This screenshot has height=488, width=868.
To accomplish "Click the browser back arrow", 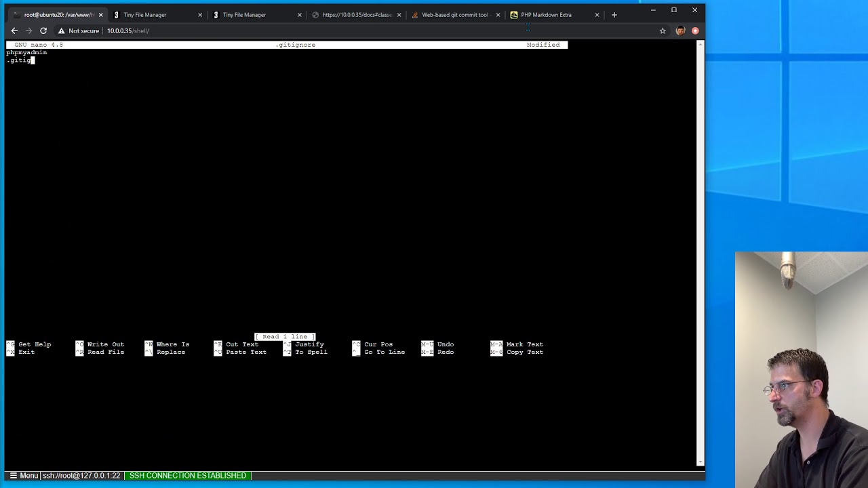I will tap(14, 30).
